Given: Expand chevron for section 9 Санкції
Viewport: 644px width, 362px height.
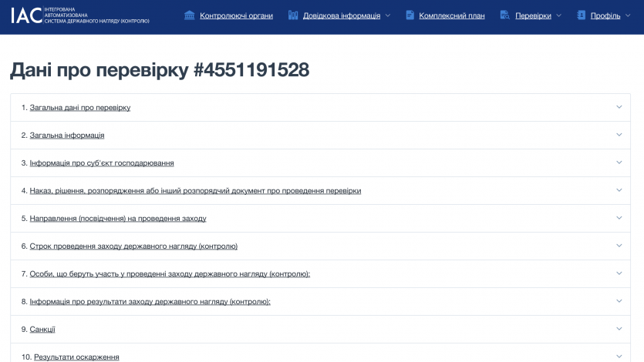Looking at the screenshot, I should click(619, 329).
